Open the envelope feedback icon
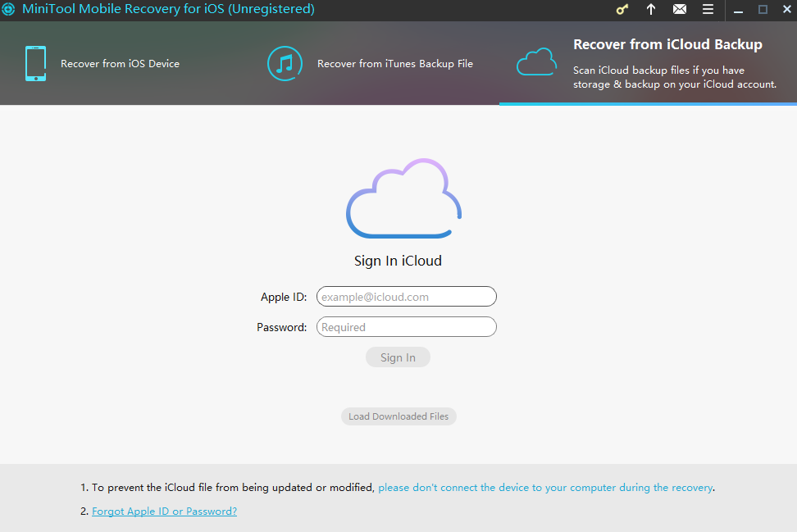Screen dimensions: 797x532 click(680, 9)
